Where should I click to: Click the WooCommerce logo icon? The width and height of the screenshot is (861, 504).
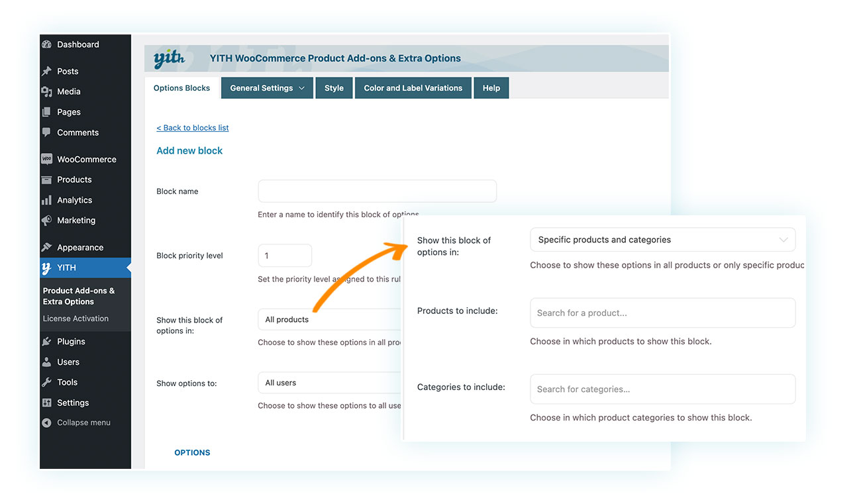[46, 159]
